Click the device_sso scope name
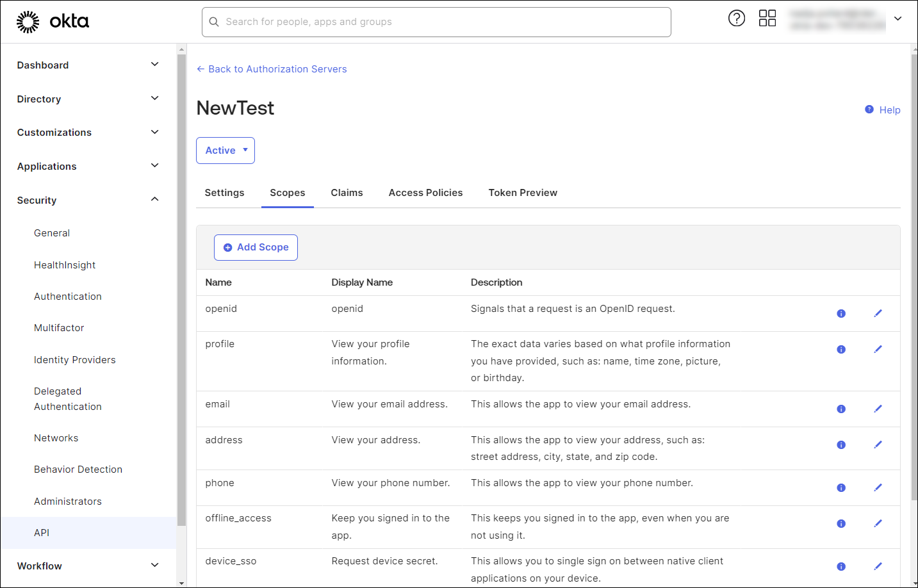918x588 pixels. click(231, 561)
